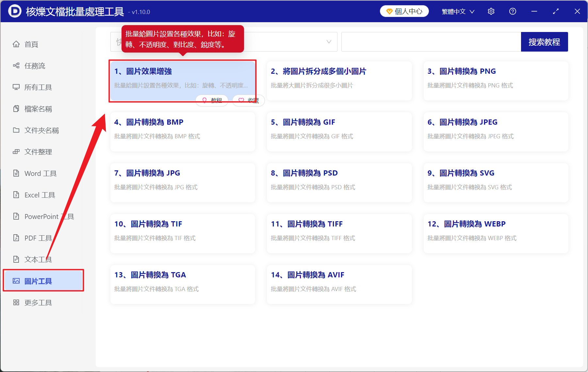This screenshot has width=588, height=372.
Task: Click the 搜索教程 search button
Action: 544,42
